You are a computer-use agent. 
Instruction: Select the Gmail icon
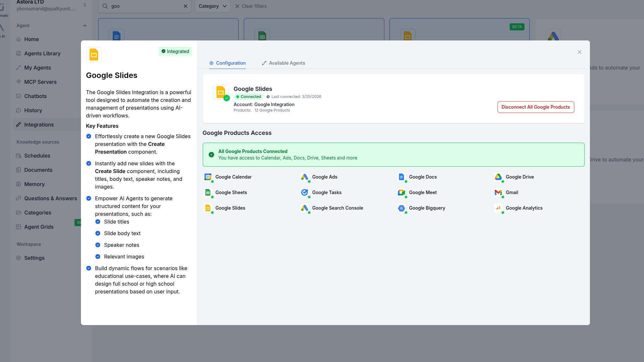coord(498,192)
